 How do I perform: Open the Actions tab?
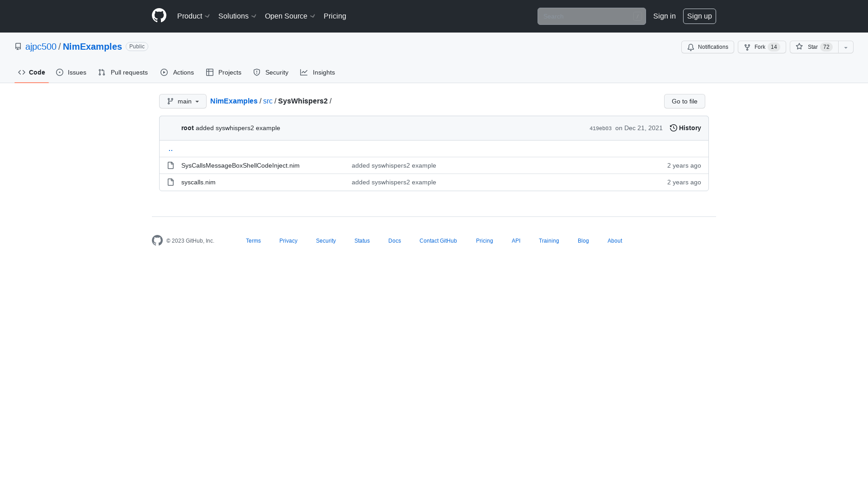[x=177, y=72]
